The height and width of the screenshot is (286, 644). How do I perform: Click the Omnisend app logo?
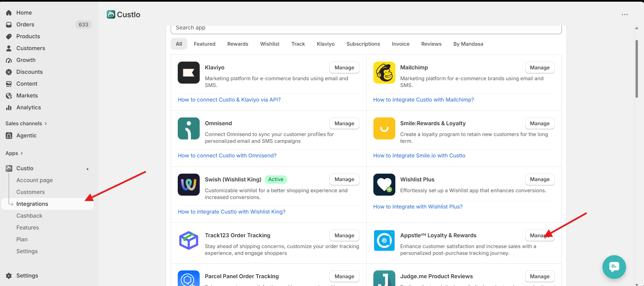(x=189, y=128)
